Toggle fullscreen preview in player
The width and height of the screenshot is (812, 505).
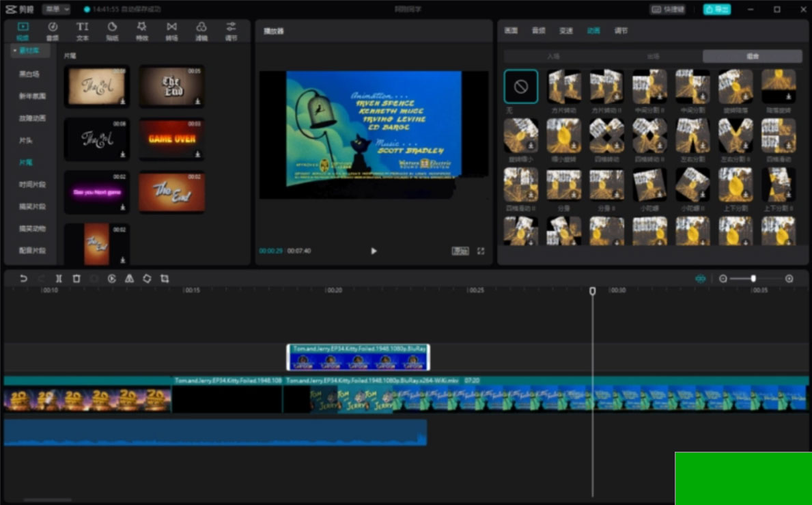click(x=481, y=251)
